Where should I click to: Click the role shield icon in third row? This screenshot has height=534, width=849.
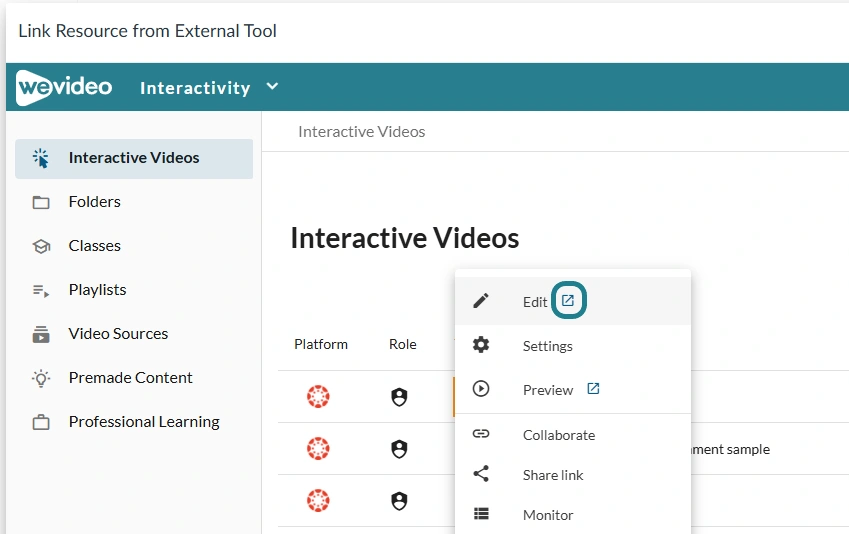pos(399,501)
